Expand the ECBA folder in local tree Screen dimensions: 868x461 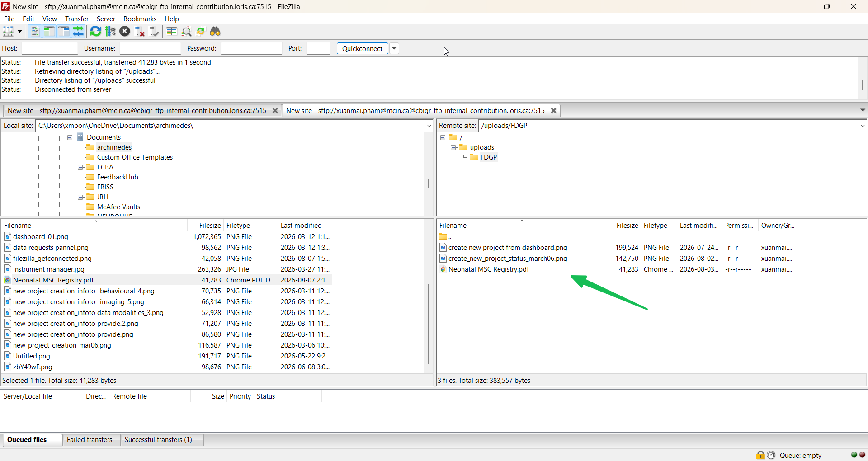coord(80,167)
